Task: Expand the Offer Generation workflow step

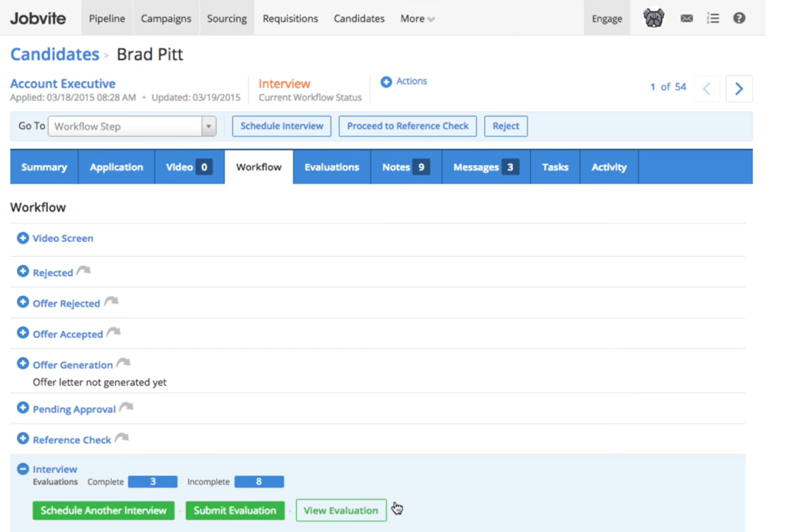Action: click(23, 363)
